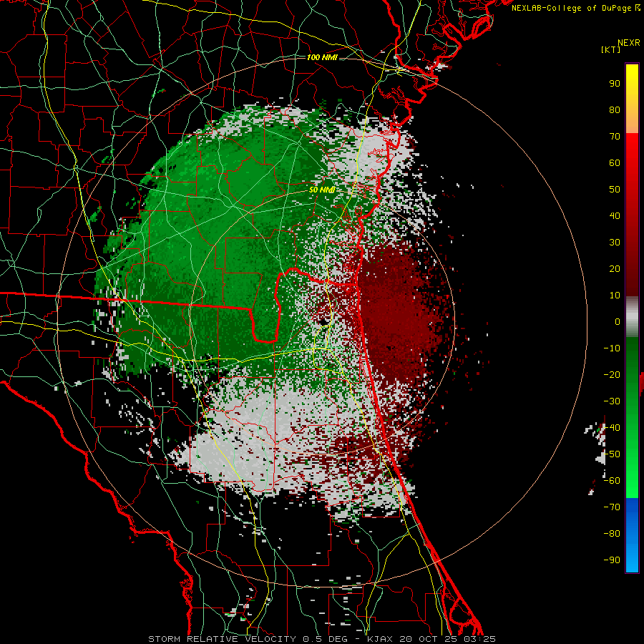This screenshot has height=644, width=644.
Task: Click the 60 value on velocity scale
Action: [x=615, y=162]
